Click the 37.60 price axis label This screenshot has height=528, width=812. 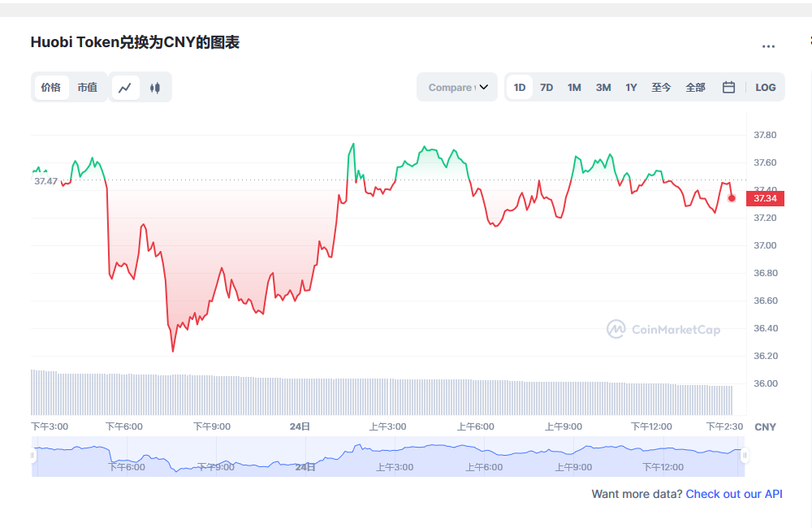tap(765, 162)
